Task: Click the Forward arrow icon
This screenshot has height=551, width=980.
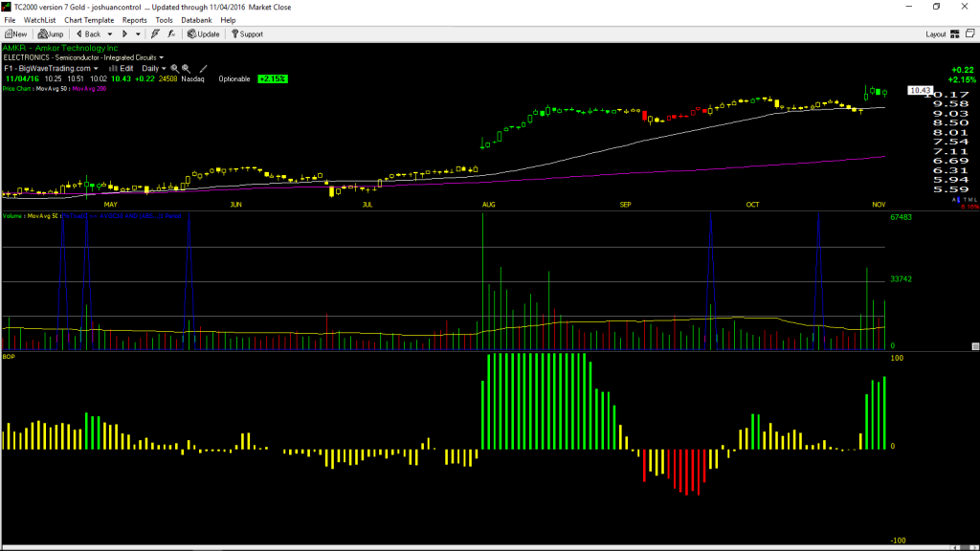Action: coord(124,34)
